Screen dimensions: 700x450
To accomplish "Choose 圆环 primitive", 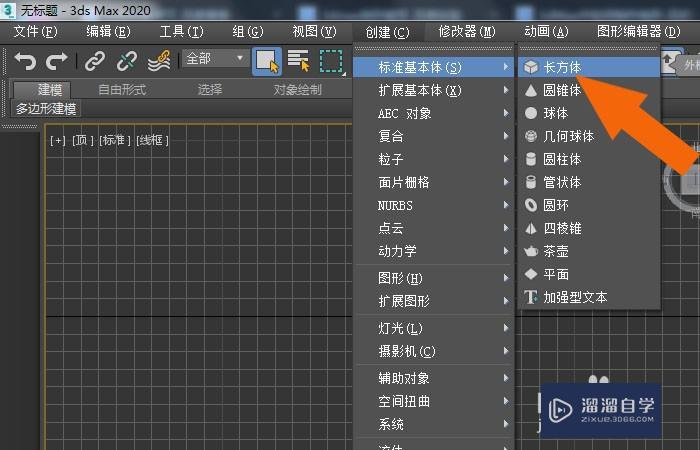I will point(589,205).
